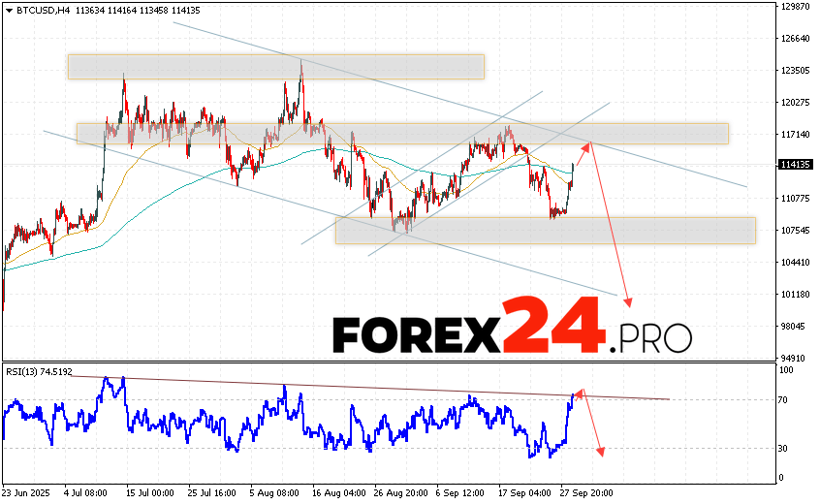Click the candle peak at the August high
Screen dimensions: 820x504
300,68
